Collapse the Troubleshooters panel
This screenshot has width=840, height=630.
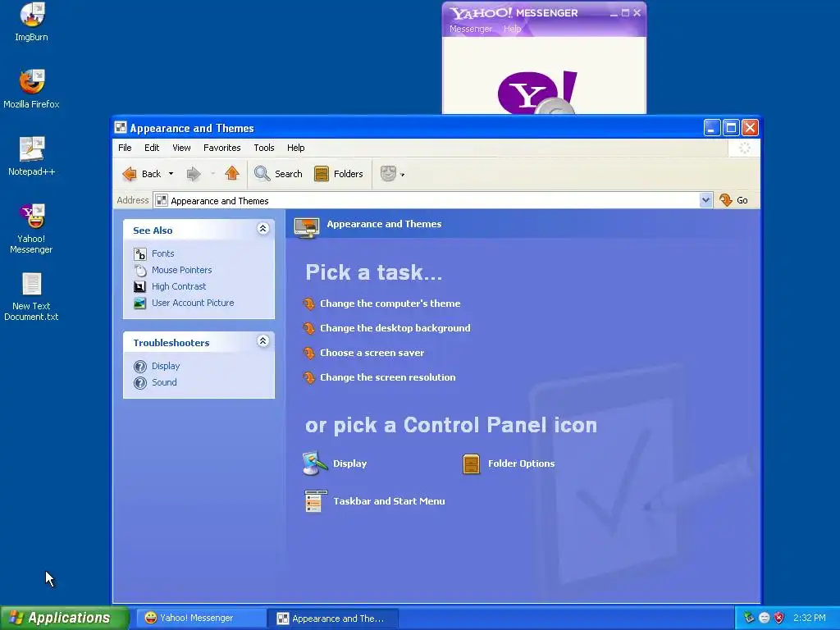(x=262, y=340)
